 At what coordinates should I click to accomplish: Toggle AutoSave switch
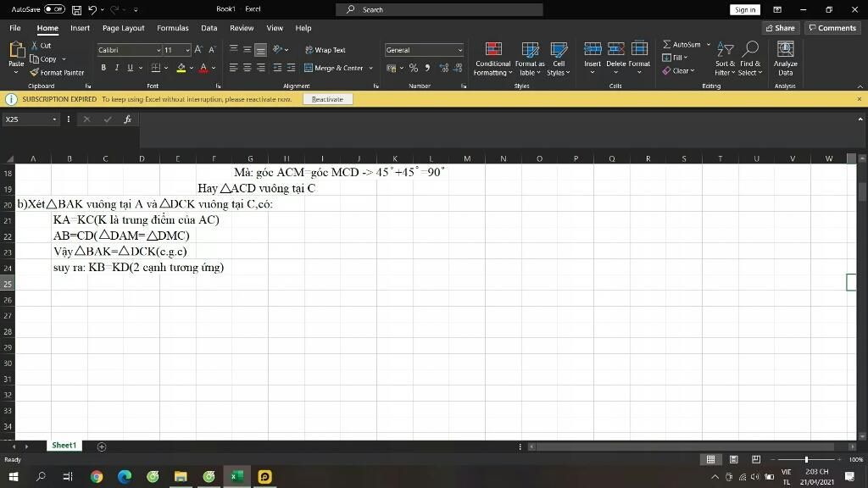click(54, 9)
